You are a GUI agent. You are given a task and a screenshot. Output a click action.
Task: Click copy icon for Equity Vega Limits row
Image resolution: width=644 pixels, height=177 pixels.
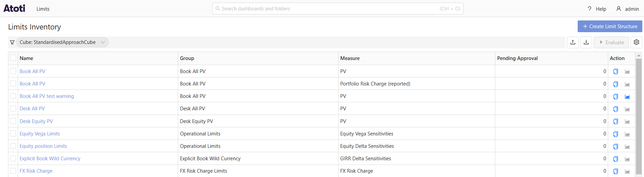[616, 134]
